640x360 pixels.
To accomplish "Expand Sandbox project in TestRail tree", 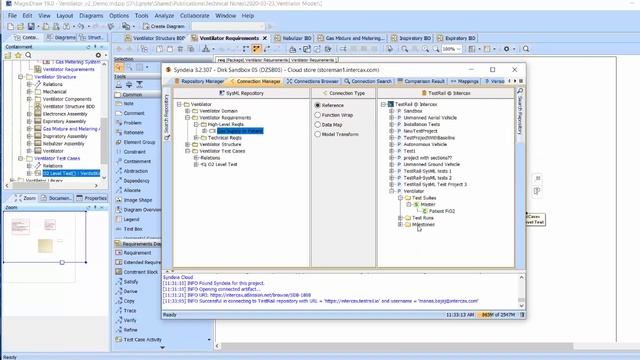I will coord(391,111).
